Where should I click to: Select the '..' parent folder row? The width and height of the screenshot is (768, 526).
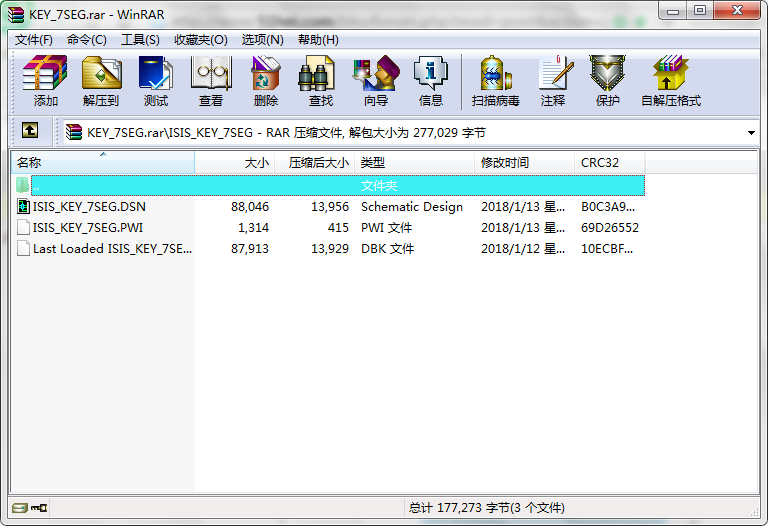pos(338,185)
